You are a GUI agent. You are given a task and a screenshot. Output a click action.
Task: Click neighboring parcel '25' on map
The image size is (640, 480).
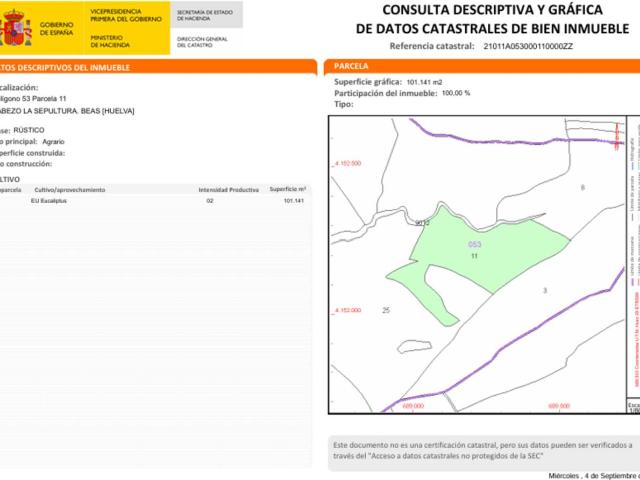386,310
